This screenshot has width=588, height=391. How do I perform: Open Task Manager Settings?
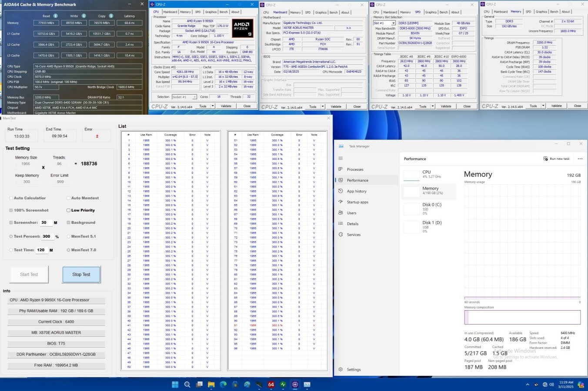[x=366, y=369]
